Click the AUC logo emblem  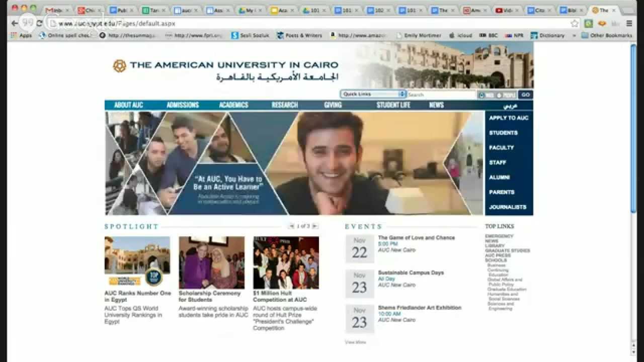(119, 66)
